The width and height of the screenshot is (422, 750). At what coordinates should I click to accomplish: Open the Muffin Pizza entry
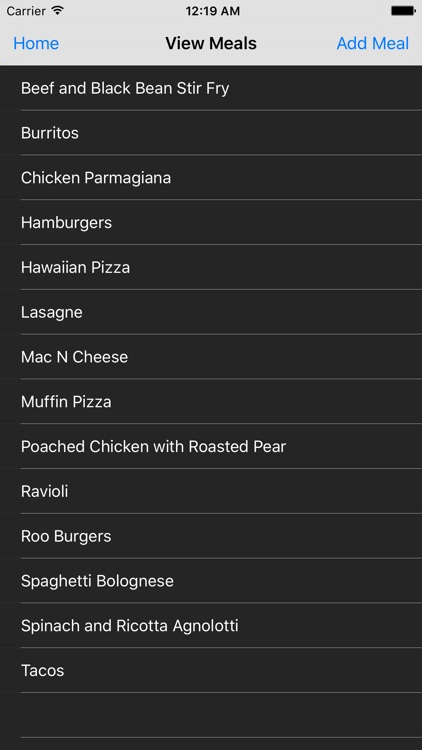[x=211, y=401]
